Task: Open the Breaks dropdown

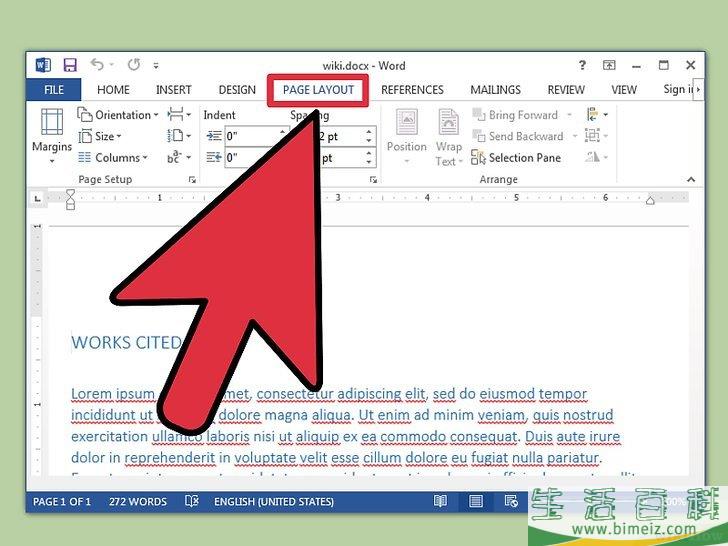Action: pyautogui.click(x=179, y=114)
